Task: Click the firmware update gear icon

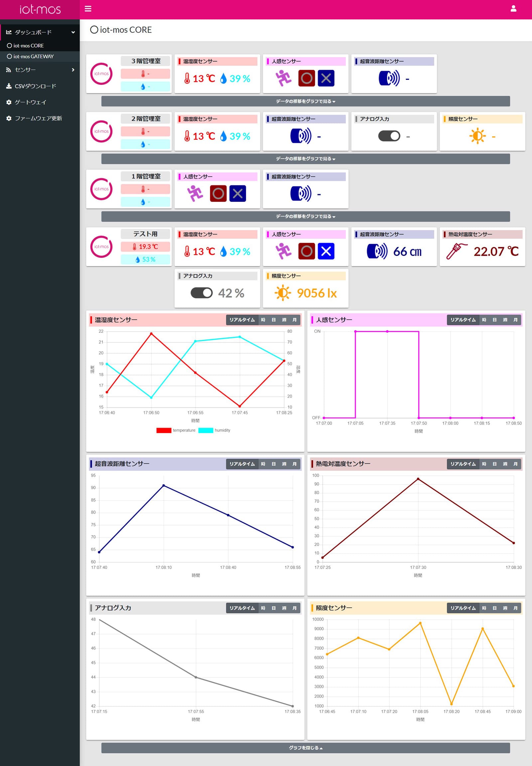Action: (9, 118)
